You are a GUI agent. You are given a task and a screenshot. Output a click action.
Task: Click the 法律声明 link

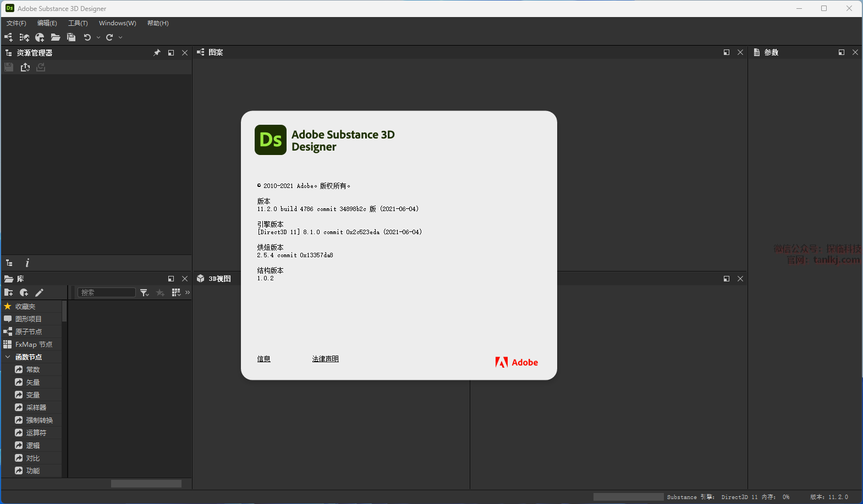click(325, 359)
